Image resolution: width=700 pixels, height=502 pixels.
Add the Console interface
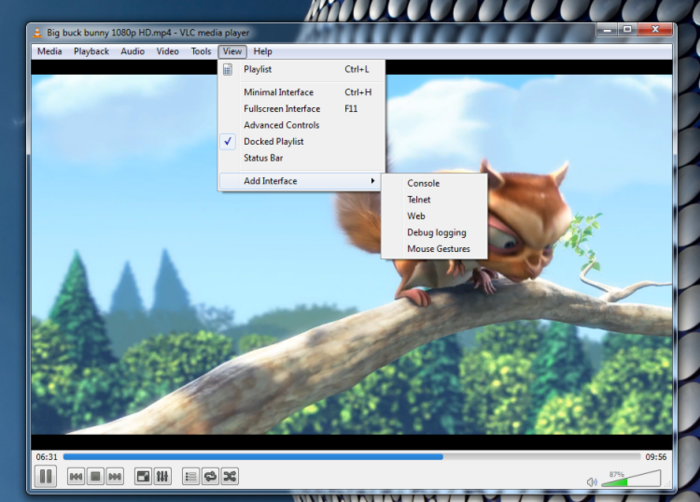pyautogui.click(x=434, y=184)
